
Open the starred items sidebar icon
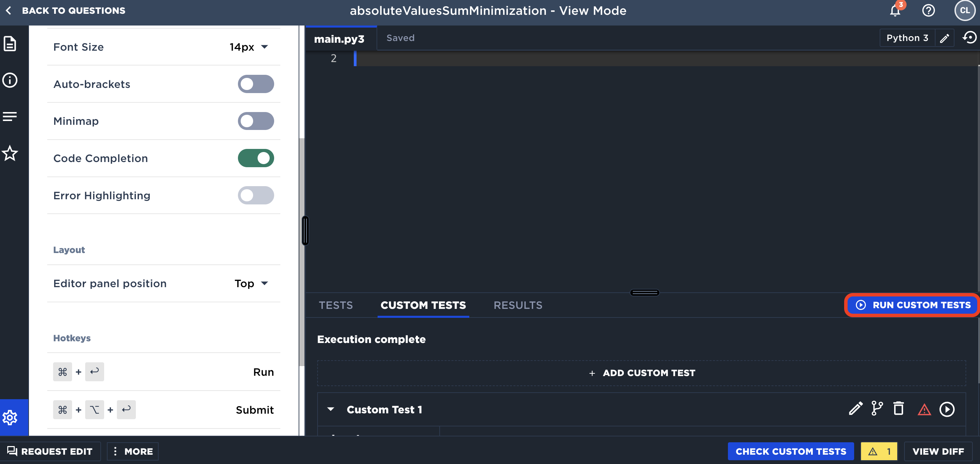(10, 153)
